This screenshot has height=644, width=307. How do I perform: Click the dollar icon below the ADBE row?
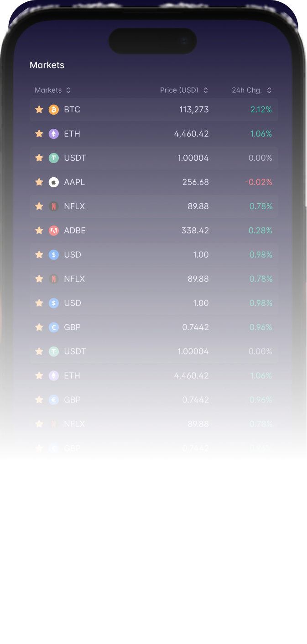(x=54, y=255)
